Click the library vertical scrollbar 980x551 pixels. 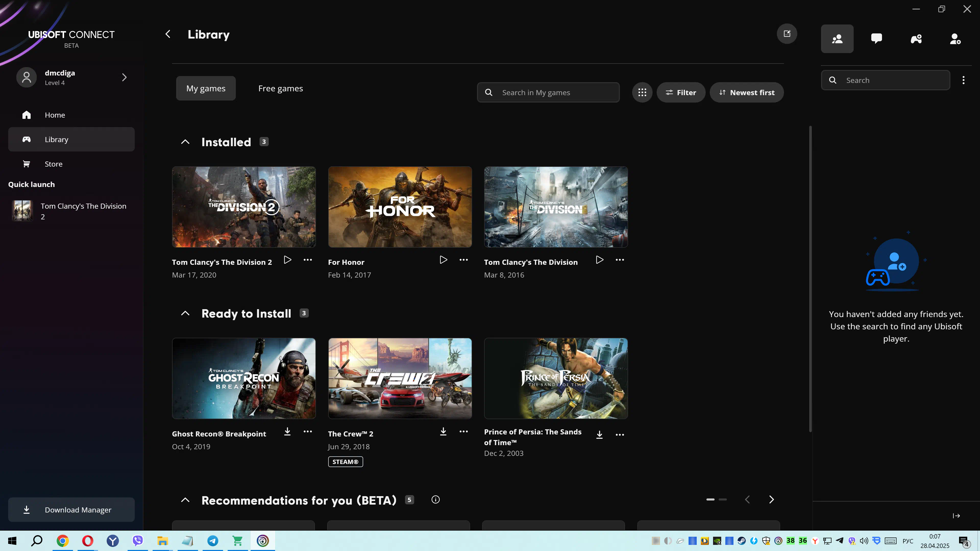click(810, 279)
